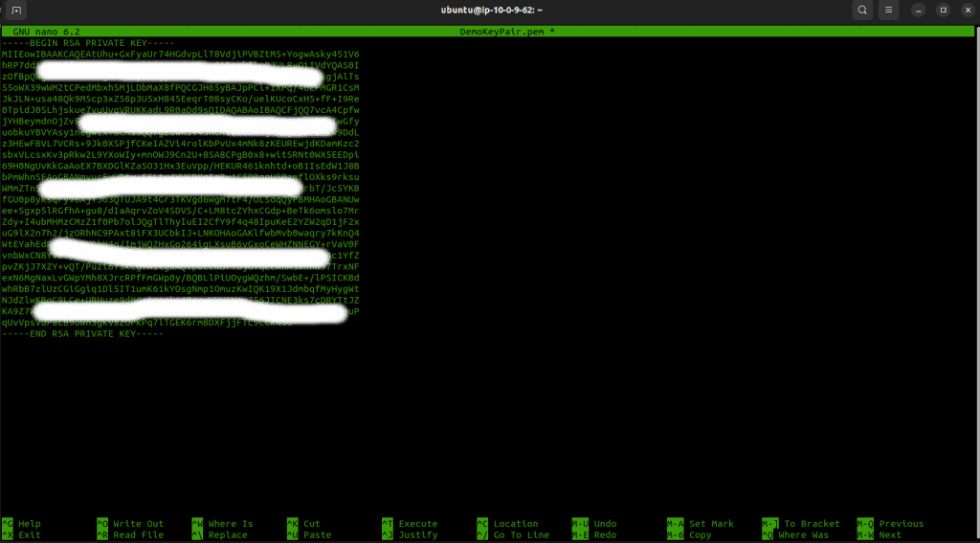The image size is (980, 543).
Task: Open the terminal hamburger menu
Action: click(890, 11)
